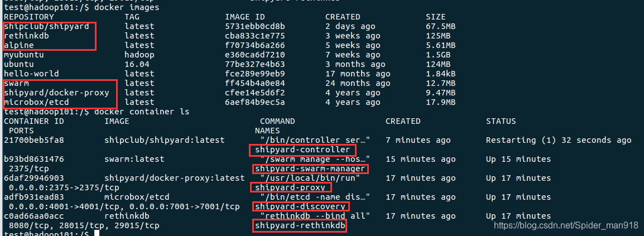Click the '/swarm manage --hos…' command
Image resolution: width=644 pixels, height=236 pixels.
pyautogui.click(x=315, y=159)
